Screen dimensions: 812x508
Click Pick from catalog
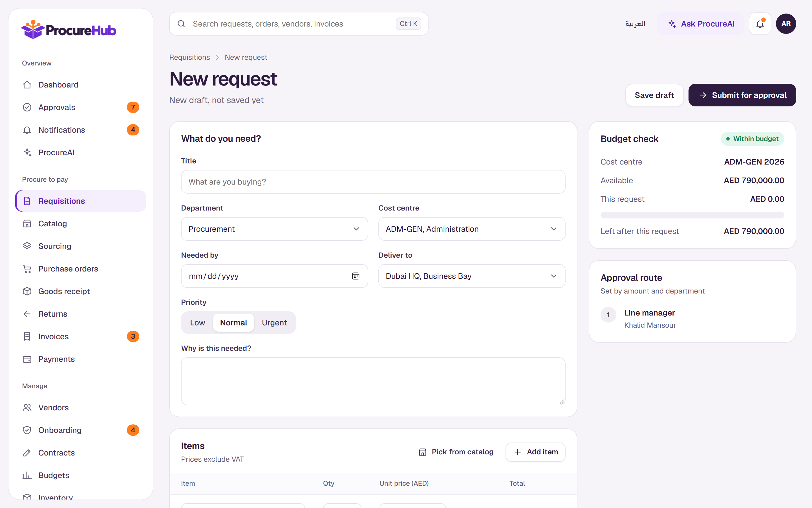(x=456, y=452)
